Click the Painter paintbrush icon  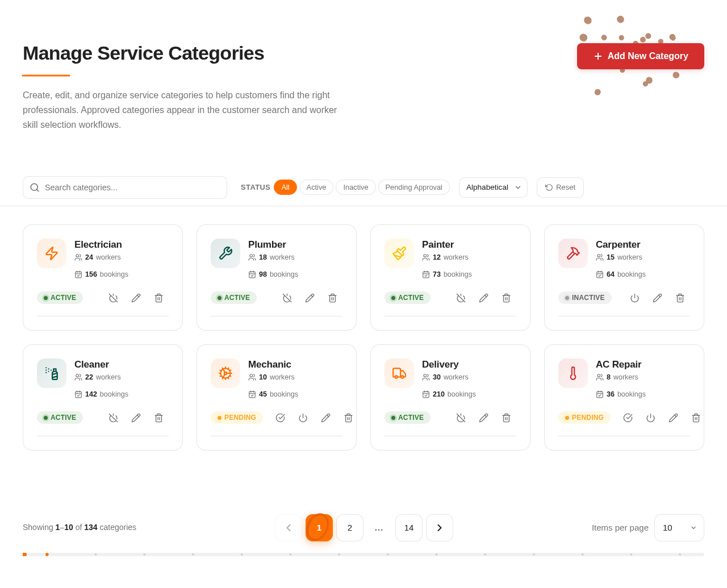click(399, 253)
